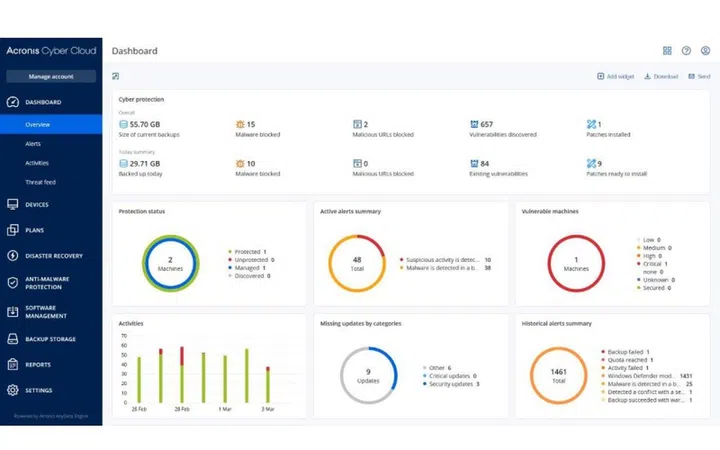Viewport: 720px width, 450px height.
Task: Click the Disaster Recovery lightning icon
Action: (x=13, y=255)
